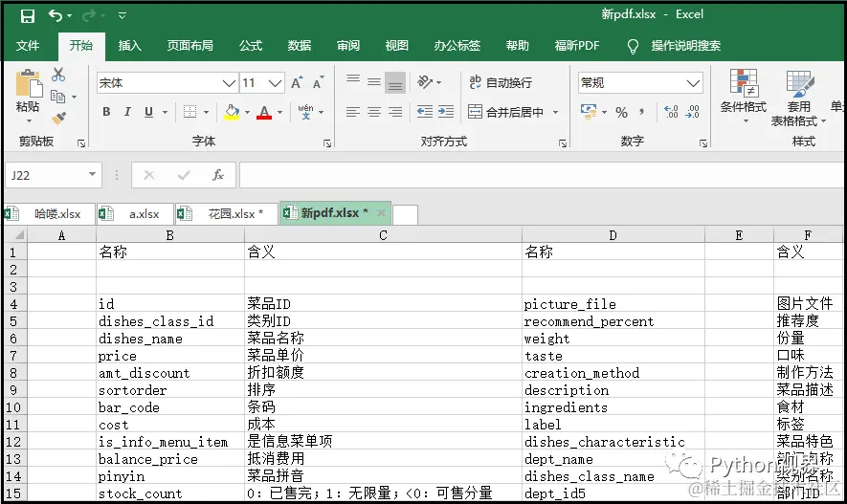Click the Save icon in quick access toolbar
The image size is (847, 504).
click(28, 16)
